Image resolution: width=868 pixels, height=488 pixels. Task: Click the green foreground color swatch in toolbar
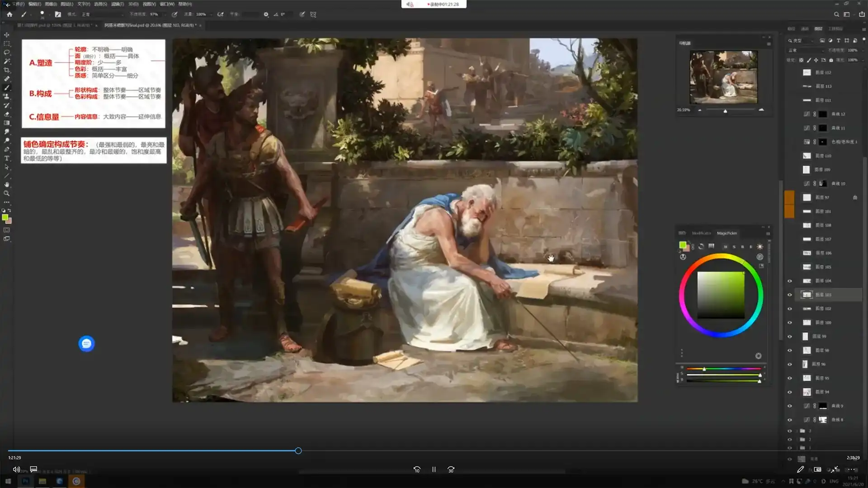(x=5, y=217)
